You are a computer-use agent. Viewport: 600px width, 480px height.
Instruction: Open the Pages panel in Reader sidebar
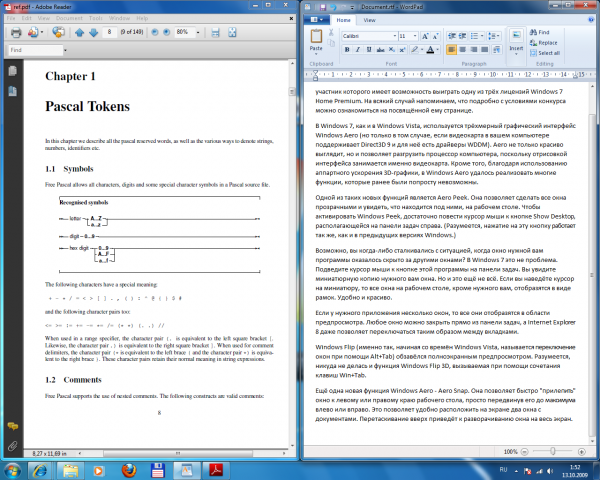point(12,71)
